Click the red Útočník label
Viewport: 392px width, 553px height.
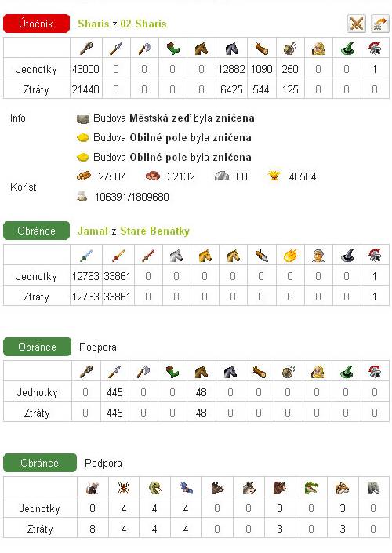click(x=36, y=24)
